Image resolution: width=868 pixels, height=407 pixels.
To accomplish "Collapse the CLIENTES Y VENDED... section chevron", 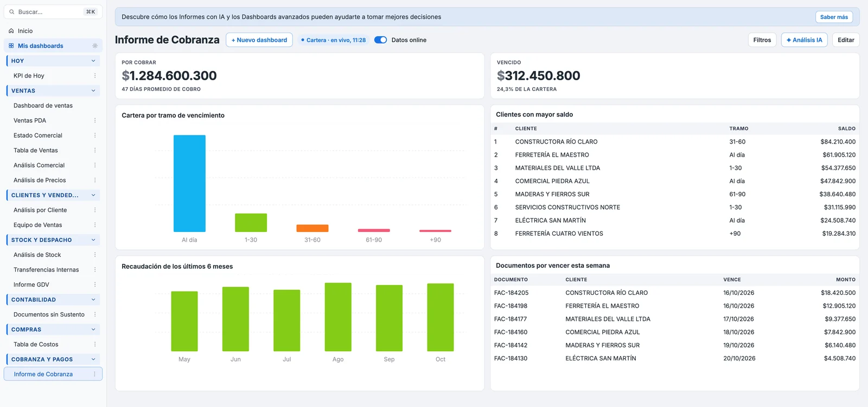I will [x=93, y=195].
